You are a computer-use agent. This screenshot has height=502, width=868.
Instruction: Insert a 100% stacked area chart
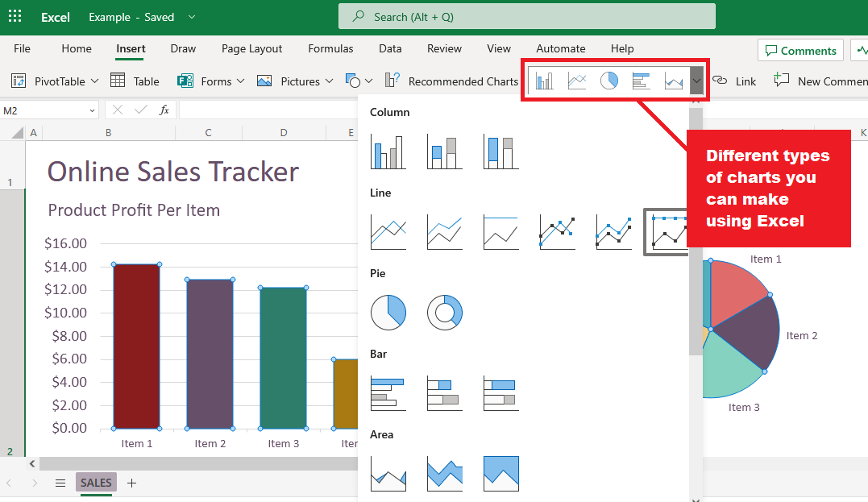[501, 474]
